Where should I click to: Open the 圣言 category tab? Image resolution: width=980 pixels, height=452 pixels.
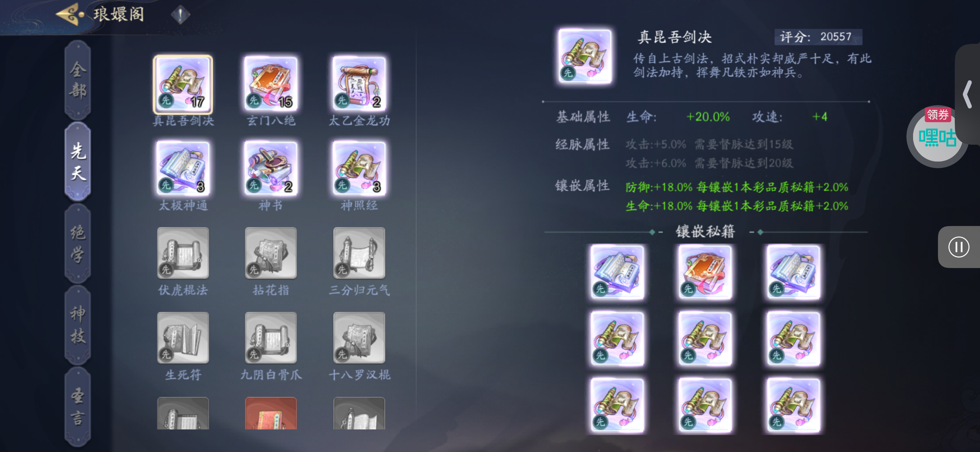(78, 407)
